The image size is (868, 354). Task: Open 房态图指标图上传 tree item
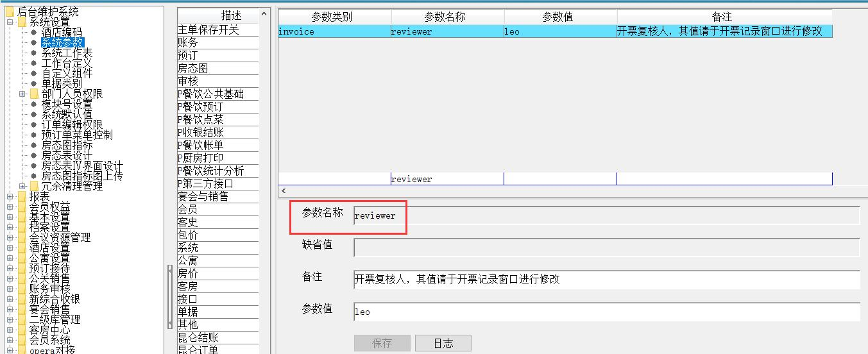coord(82,176)
